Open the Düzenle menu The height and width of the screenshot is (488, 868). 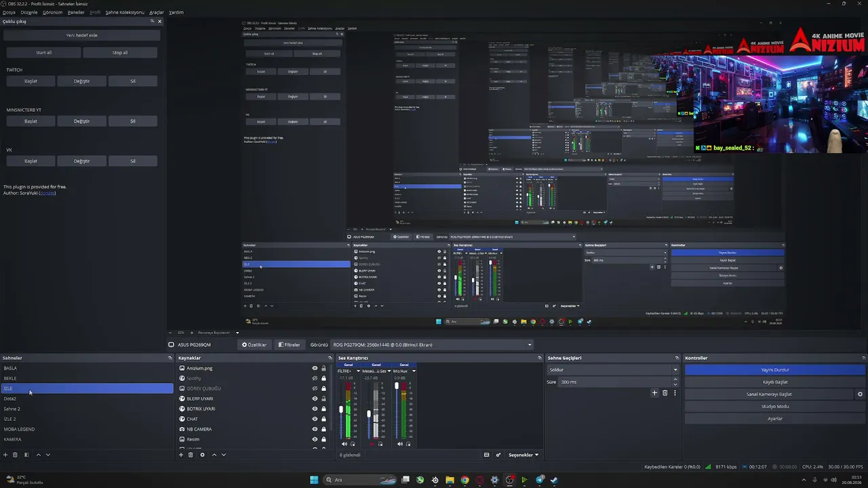tap(29, 12)
